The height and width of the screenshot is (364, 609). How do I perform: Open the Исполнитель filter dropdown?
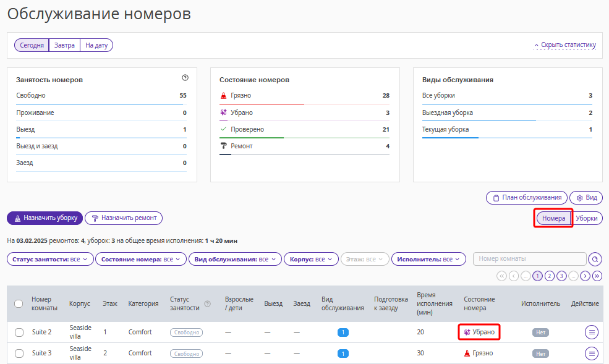[x=428, y=260]
